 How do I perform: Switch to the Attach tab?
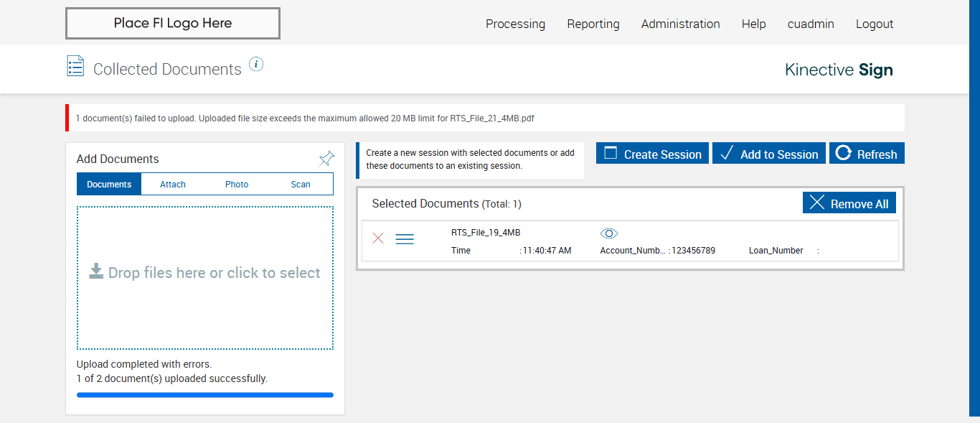pos(173,185)
